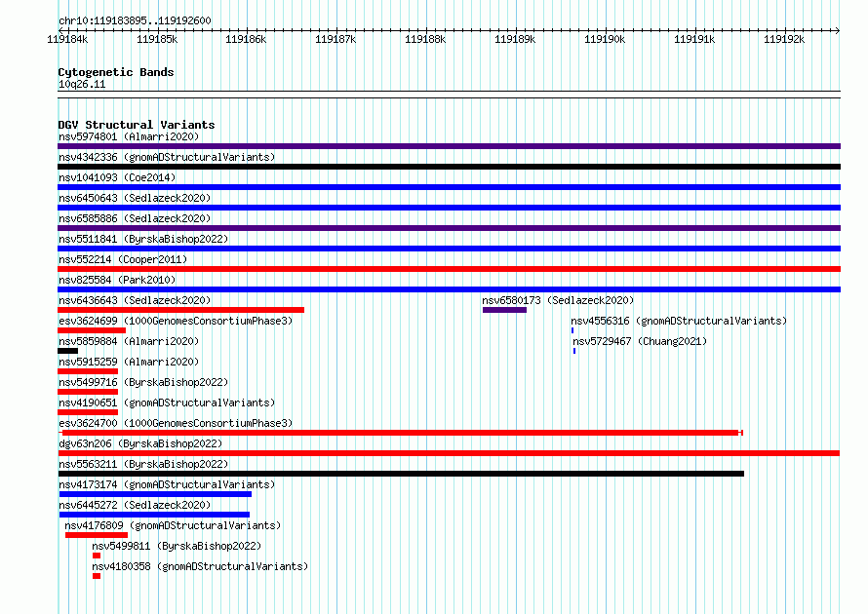868x614 pixels.
Task: Select the nsv5511841 (ByrskaBishop2022) label
Action: [x=143, y=239]
